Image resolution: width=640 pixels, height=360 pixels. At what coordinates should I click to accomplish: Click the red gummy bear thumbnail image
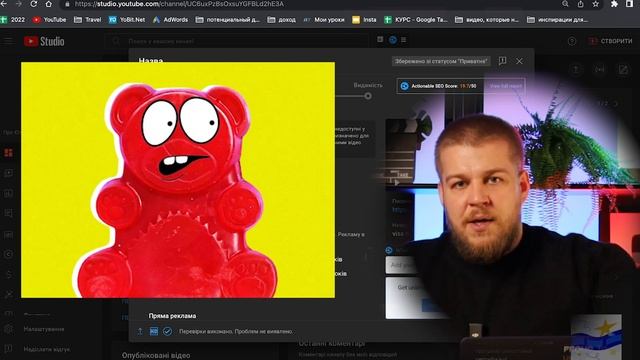click(178, 180)
